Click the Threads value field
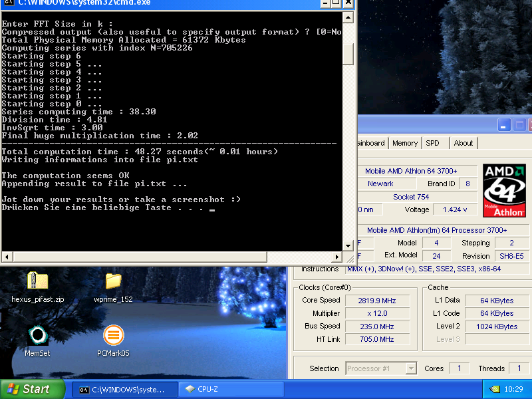The height and width of the screenshot is (399, 532). click(x=519, y=368)
